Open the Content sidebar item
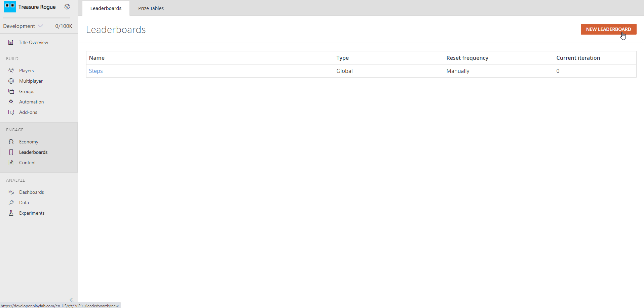Screen dimensions: 644x308 27,163
